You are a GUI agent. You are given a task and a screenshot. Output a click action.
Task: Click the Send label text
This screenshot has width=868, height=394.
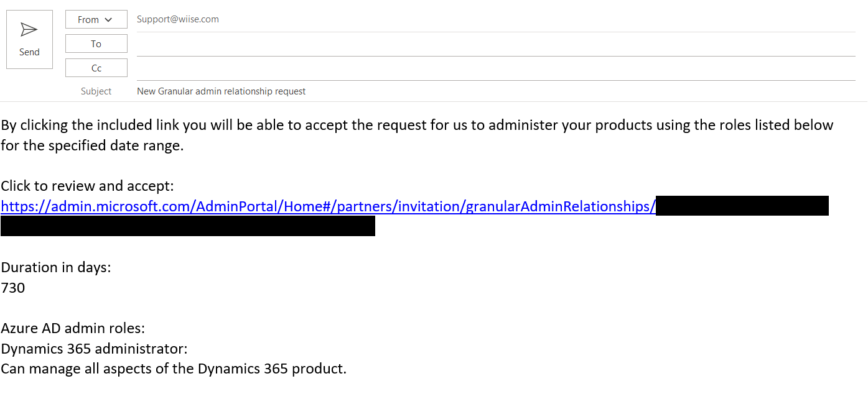tap(29, 52)
